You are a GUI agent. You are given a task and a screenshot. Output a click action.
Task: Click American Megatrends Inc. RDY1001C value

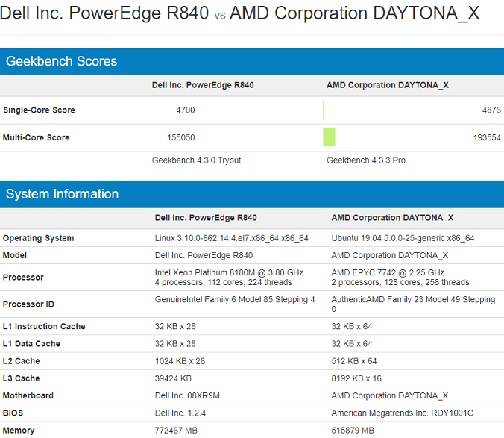click(403, 413)
